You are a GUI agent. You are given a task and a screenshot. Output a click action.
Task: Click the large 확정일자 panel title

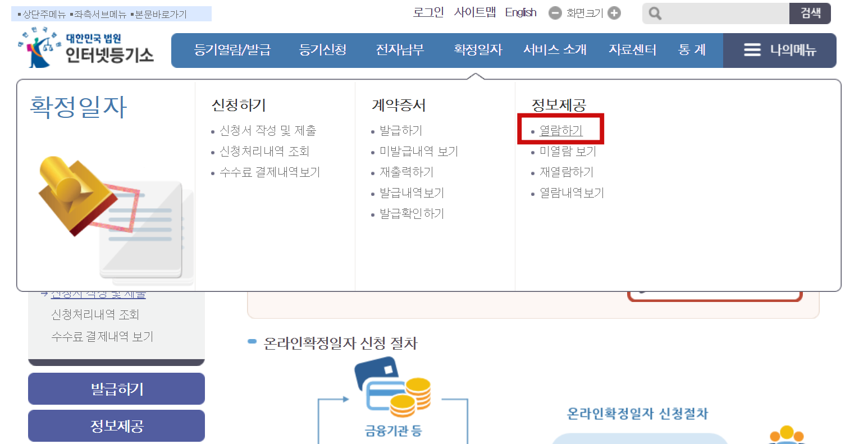pyautogui.click(x=79, y=107)
